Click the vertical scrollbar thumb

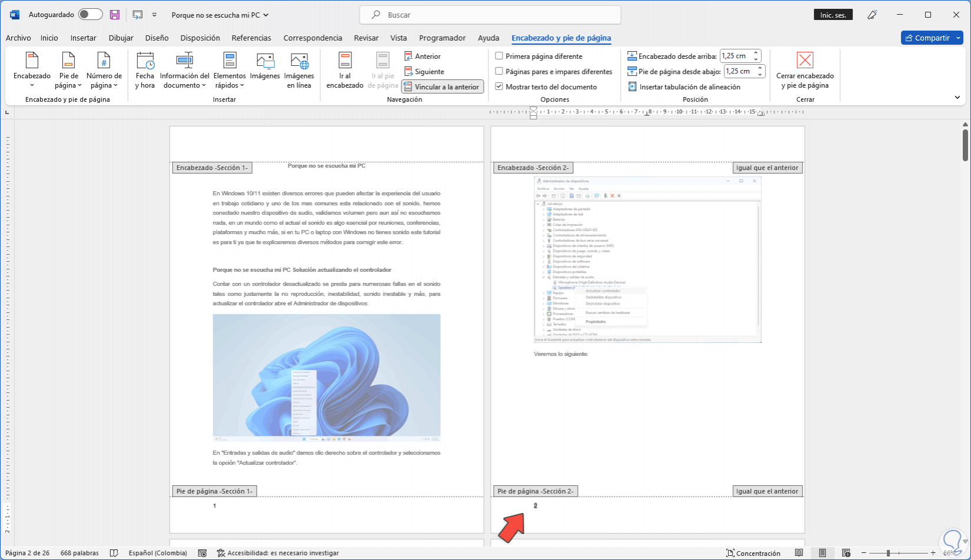click(965, 145)
